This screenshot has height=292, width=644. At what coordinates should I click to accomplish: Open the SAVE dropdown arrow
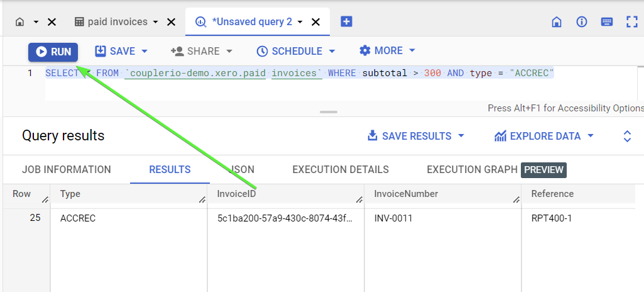144,52
